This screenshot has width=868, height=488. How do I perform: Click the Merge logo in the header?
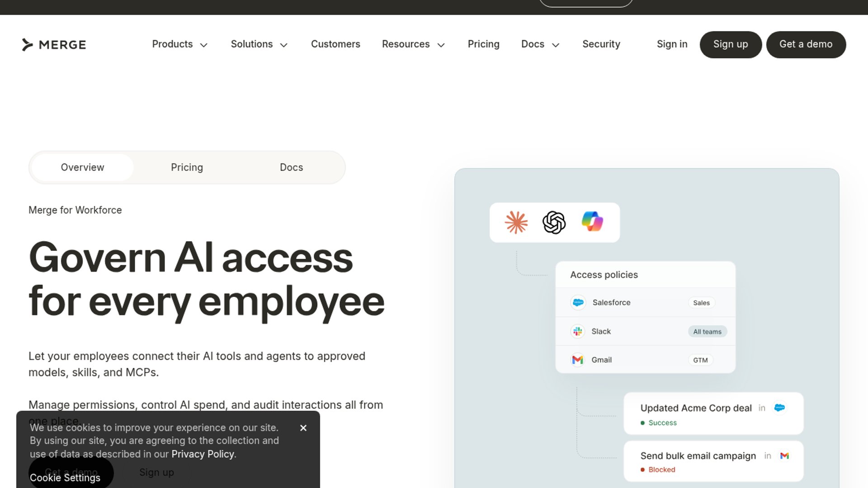[x=54, y=45]
